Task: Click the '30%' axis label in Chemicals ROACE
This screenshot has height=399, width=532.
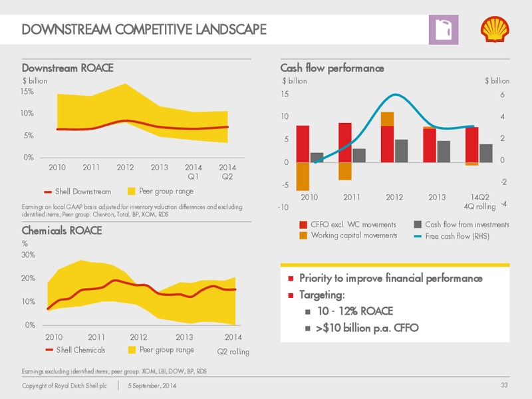Action: tap(28, 255)
